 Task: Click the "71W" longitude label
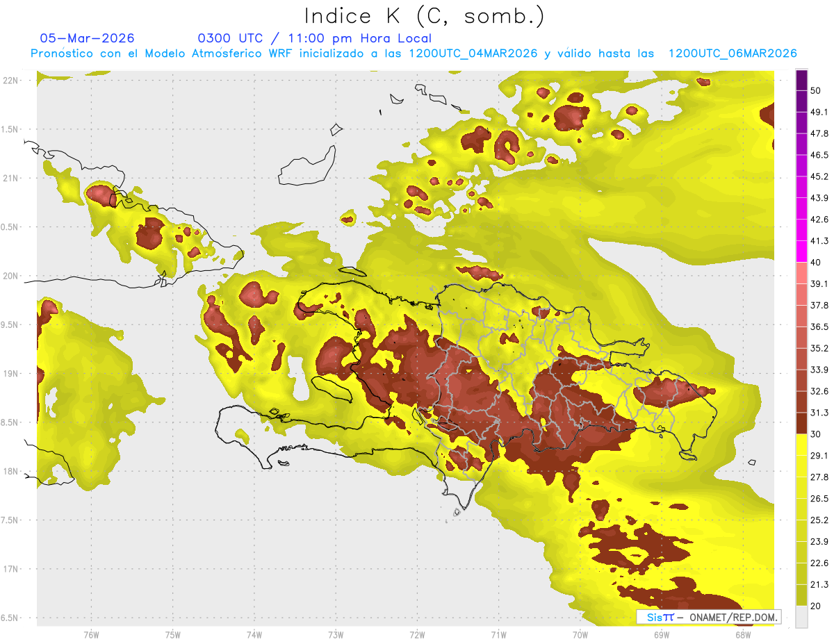pyautogui.click(x=498, y=635)
